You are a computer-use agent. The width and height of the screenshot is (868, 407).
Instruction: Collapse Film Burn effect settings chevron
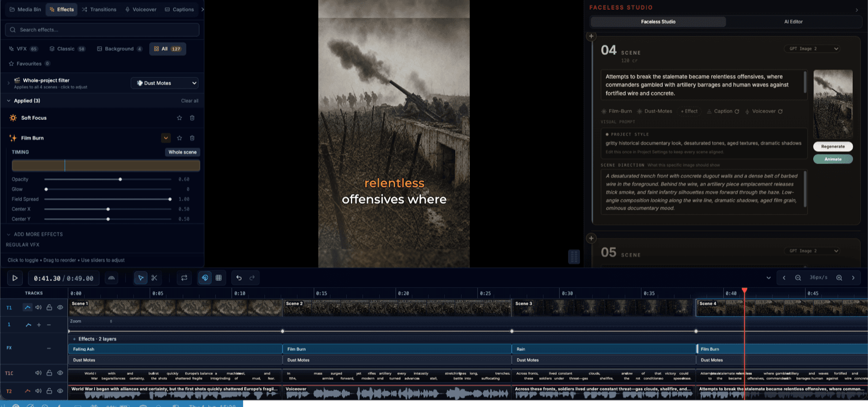pyautogui.click(x=166, y=138)
